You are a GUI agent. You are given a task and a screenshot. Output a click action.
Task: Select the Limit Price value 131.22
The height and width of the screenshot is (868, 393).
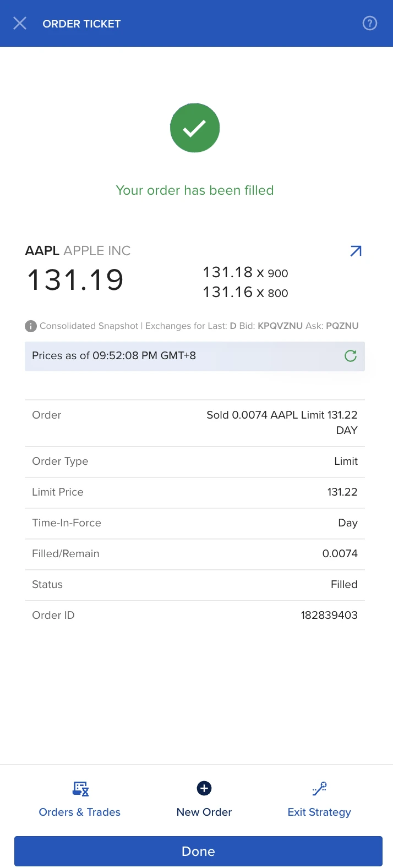[x=342, y=492]
